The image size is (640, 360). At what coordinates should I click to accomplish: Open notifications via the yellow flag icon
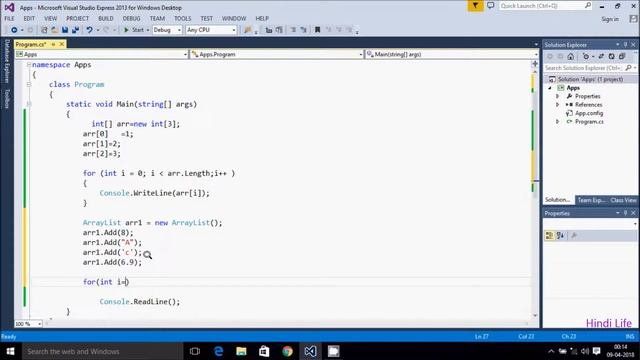pyautogui.click(x=475, y=6)
